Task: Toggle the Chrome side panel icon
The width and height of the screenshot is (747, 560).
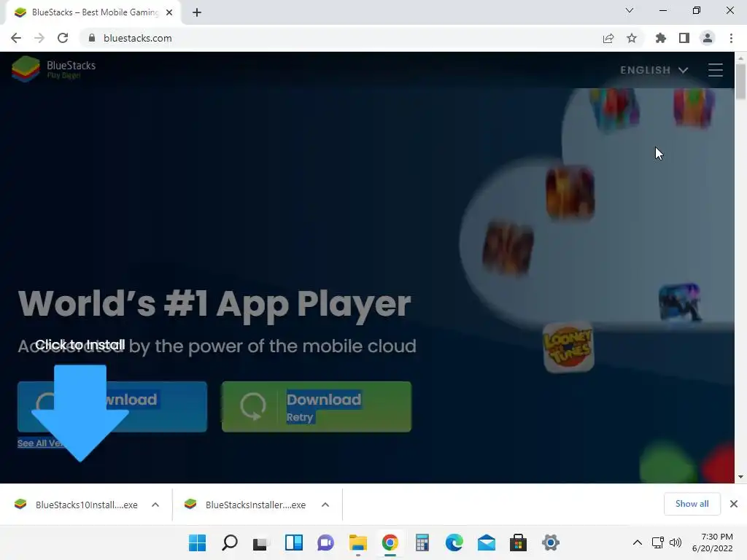Action: tap(684, 38)
